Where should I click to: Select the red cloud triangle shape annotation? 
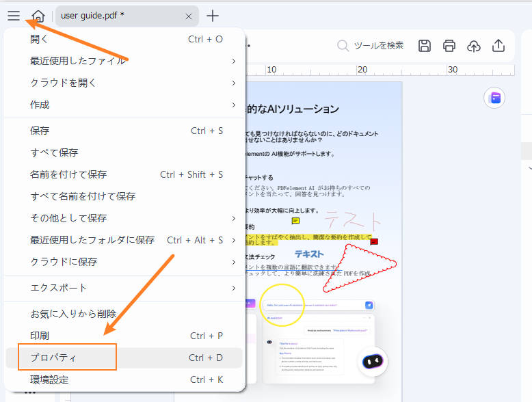[x=359, y=268]
